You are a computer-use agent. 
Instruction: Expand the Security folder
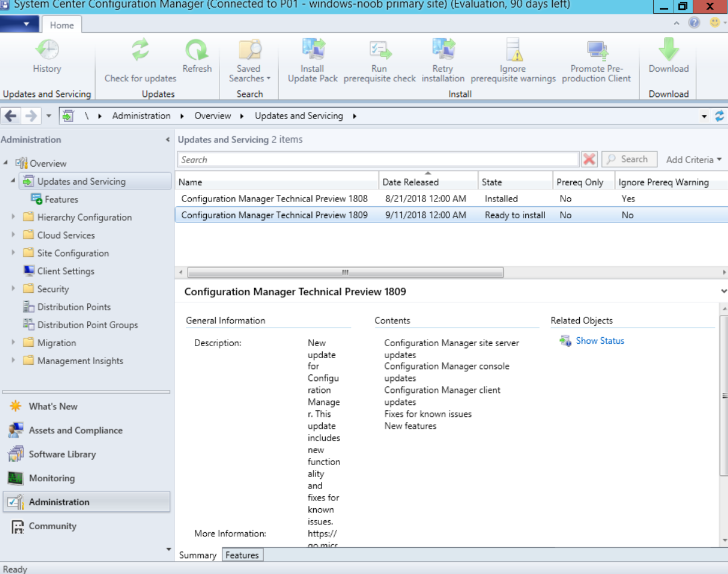point(14,289)
